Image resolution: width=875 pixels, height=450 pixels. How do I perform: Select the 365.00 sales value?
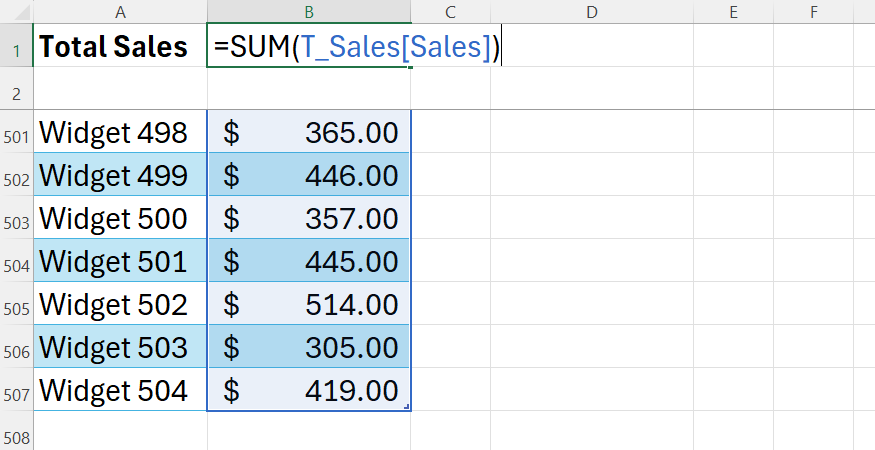[x=309, y=132]
